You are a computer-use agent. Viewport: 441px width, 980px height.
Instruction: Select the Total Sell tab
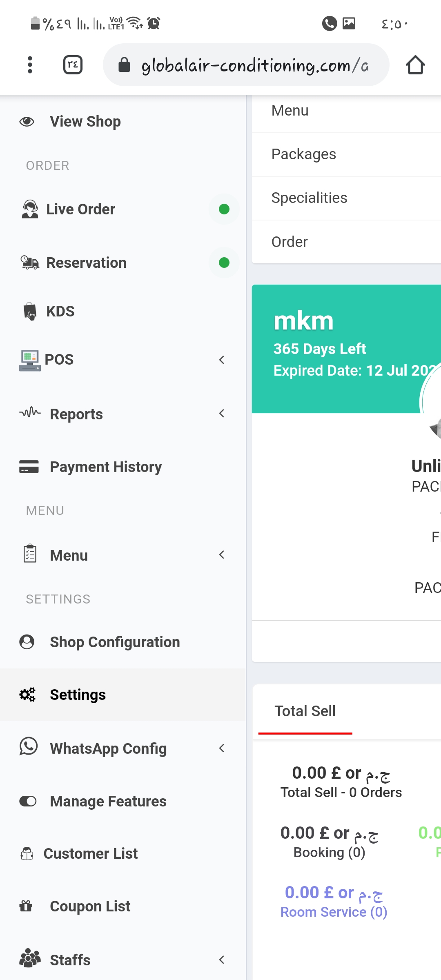pyautogui.click(x=305, y=711)
